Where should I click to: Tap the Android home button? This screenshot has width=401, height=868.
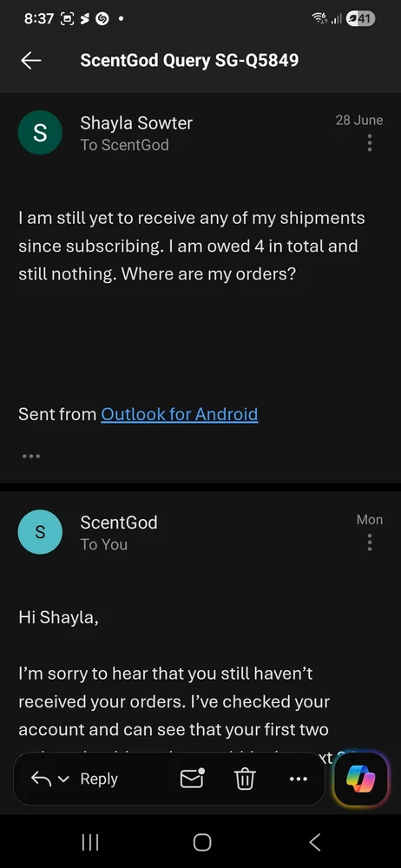pos(202,843)
